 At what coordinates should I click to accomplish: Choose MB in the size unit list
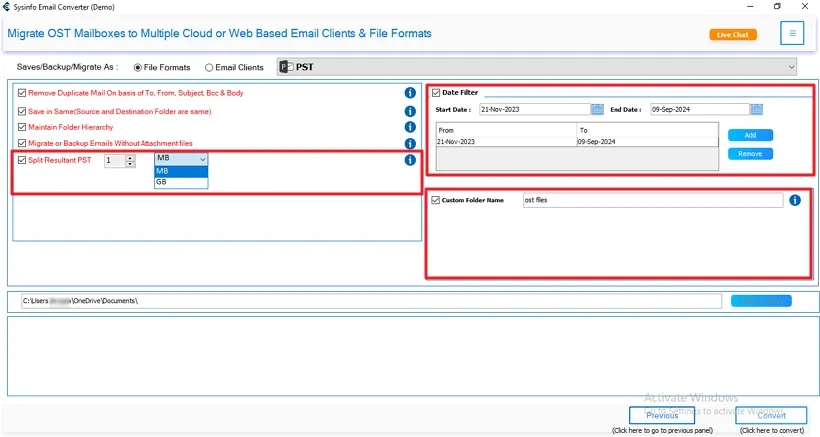click(x=181, y=171)
